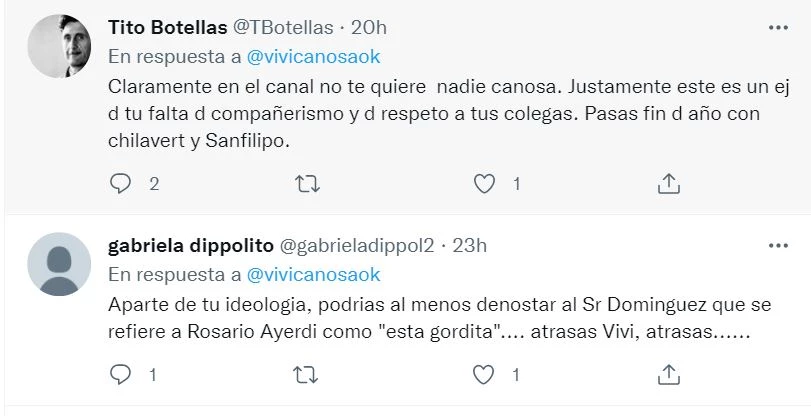Open Tito Botellas's profile picture
This screenshot has height=416, width=811.
[58, 46]
